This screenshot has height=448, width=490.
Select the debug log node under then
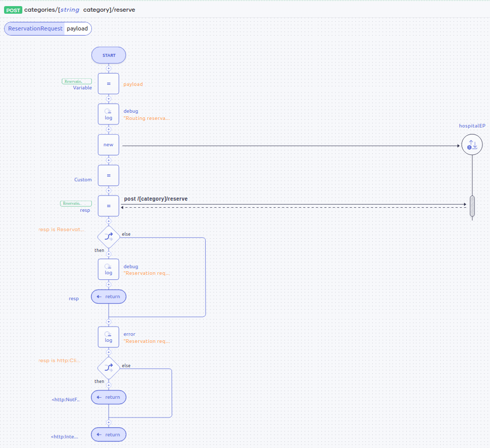[109, 269]
